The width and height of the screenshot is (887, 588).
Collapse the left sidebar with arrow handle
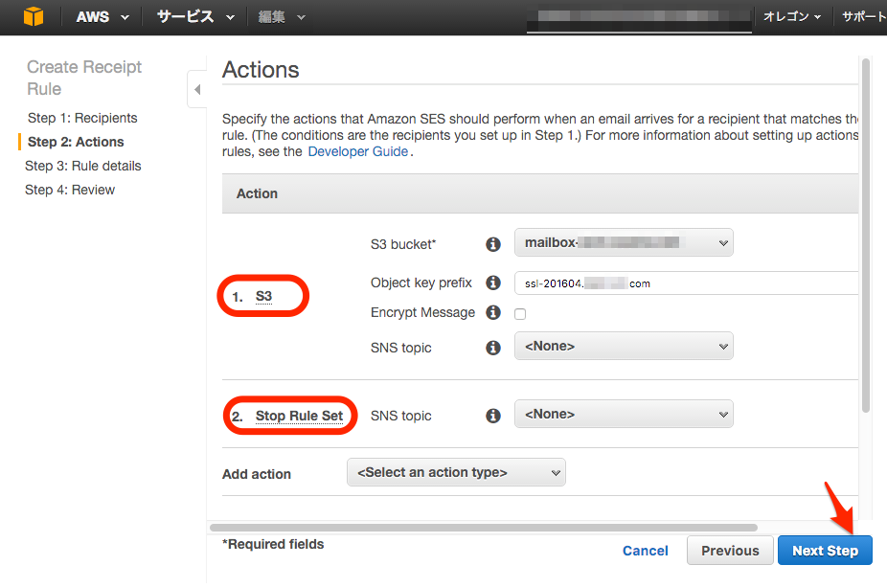click(196, 90)
